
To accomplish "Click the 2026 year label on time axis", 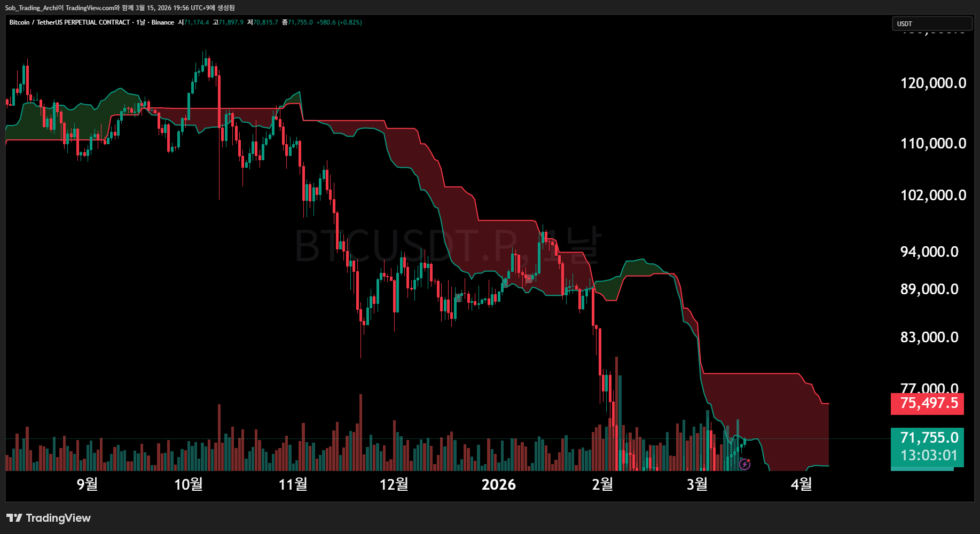I will point(498,484).
